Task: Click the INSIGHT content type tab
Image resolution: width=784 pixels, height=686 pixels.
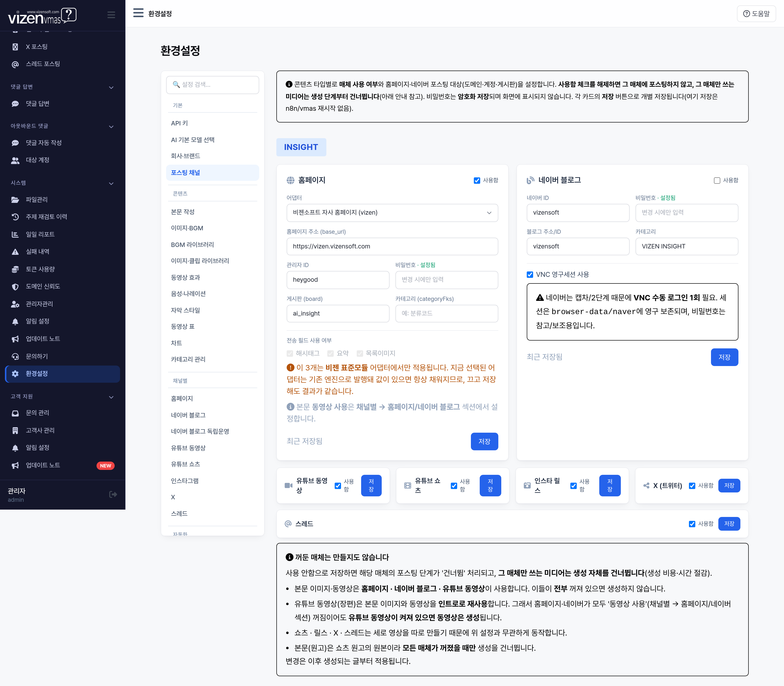Action: [x=301, y=147]
